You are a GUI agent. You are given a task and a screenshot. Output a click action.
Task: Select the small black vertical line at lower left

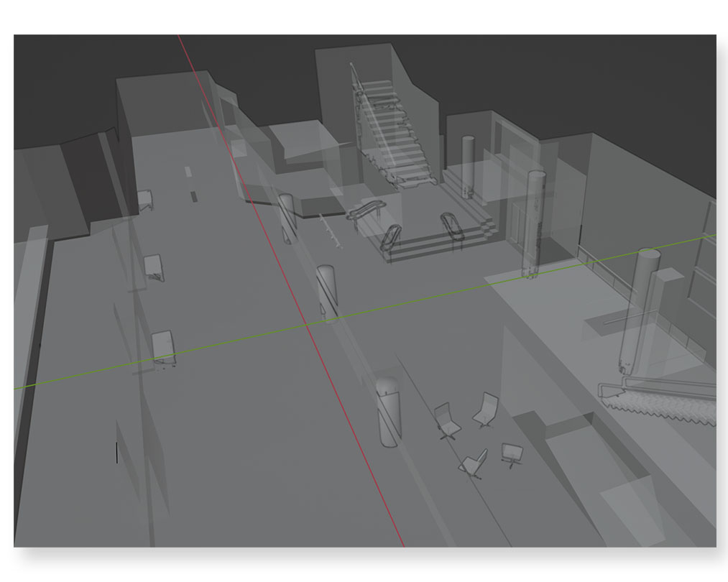point(116,452)
